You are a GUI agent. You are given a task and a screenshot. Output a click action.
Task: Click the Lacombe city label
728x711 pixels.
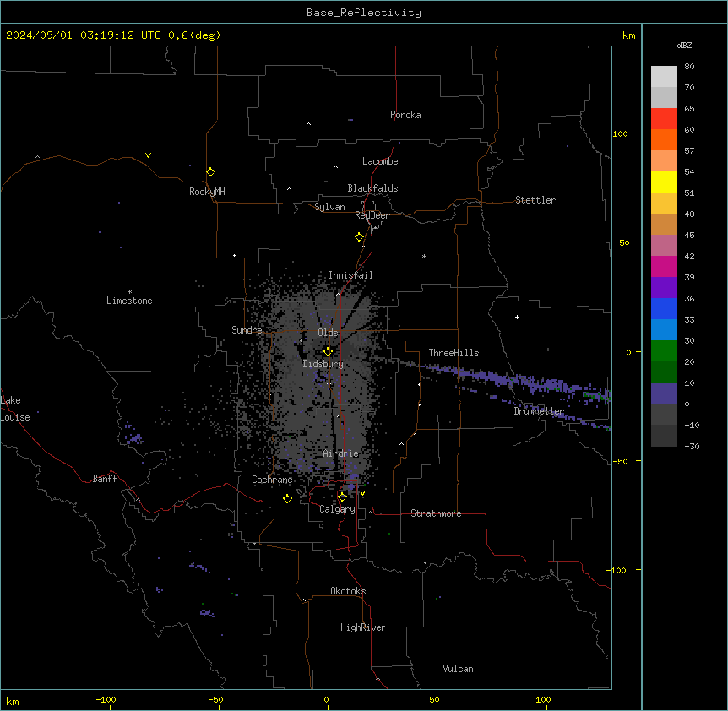[380, 161]
